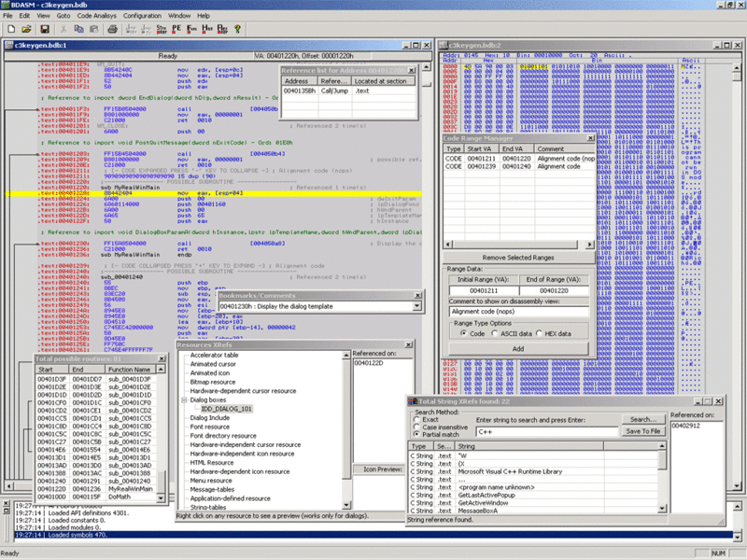The height and width of the screenshot is (560, 747).
Task: Click the Print toolbar icon
Action: pos(112,29)
